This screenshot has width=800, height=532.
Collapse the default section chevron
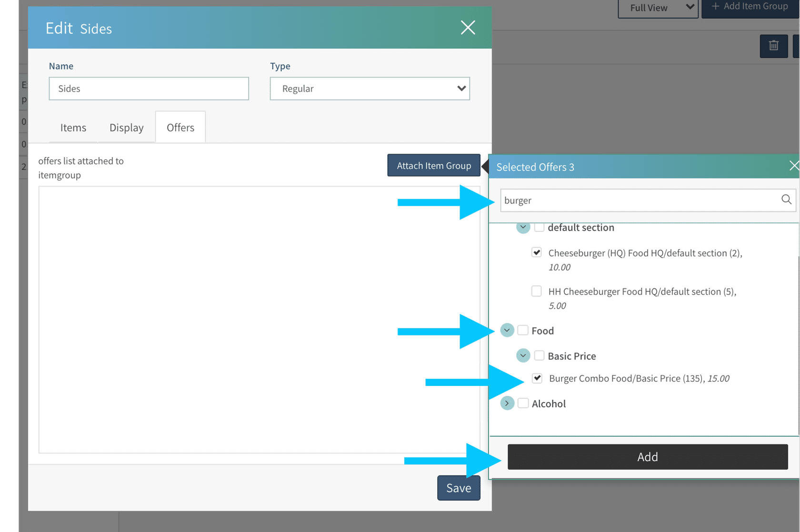523,228
